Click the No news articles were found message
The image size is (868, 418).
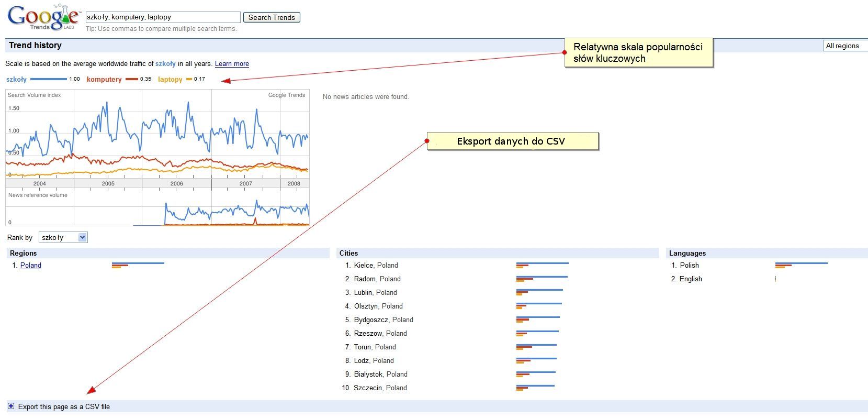coord(366,97)
